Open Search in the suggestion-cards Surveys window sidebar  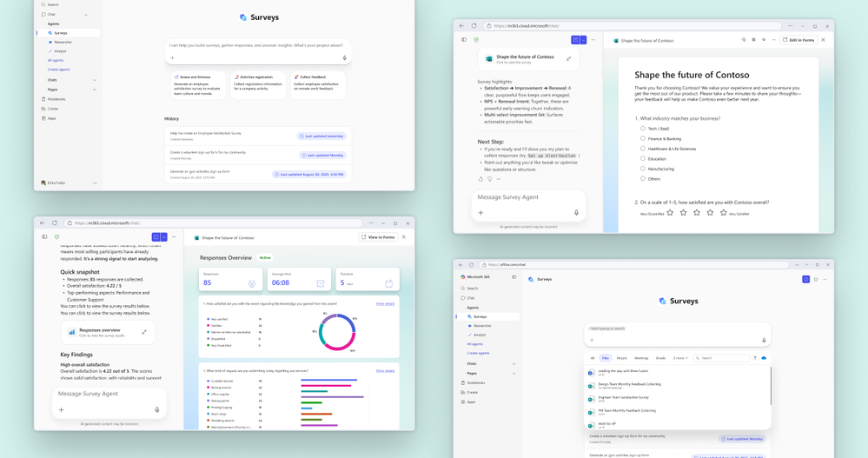(51, 4)
